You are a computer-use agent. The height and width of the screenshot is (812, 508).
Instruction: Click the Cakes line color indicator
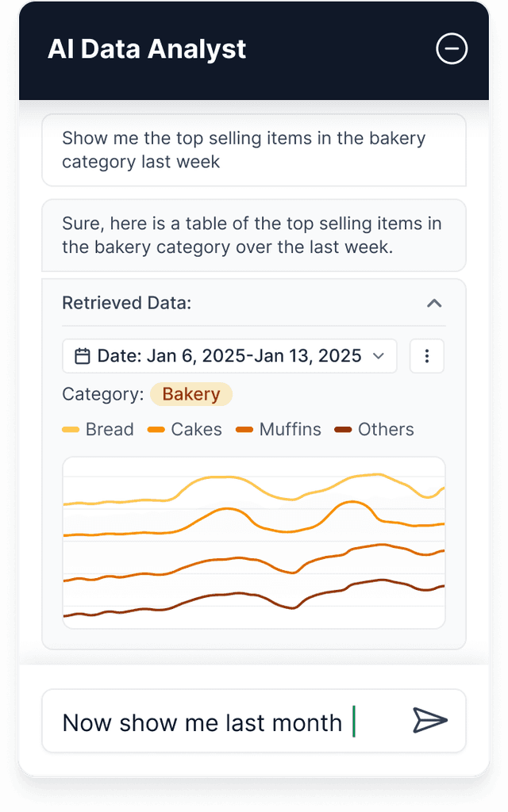pos(158,429)
